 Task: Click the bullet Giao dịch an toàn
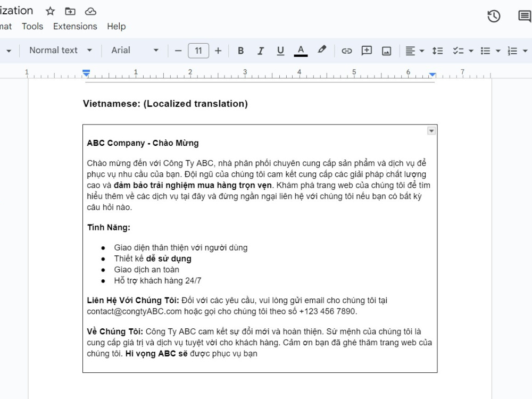pos(147,270)
